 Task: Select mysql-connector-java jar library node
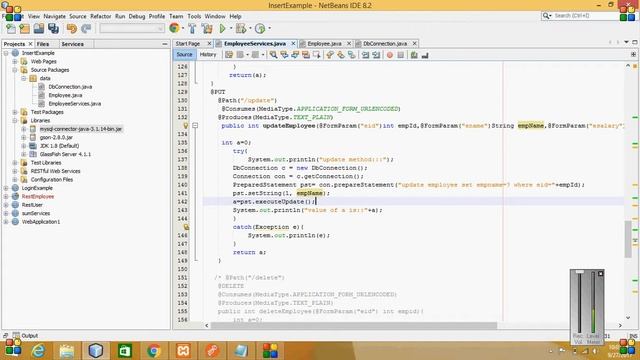click(80, 129)
